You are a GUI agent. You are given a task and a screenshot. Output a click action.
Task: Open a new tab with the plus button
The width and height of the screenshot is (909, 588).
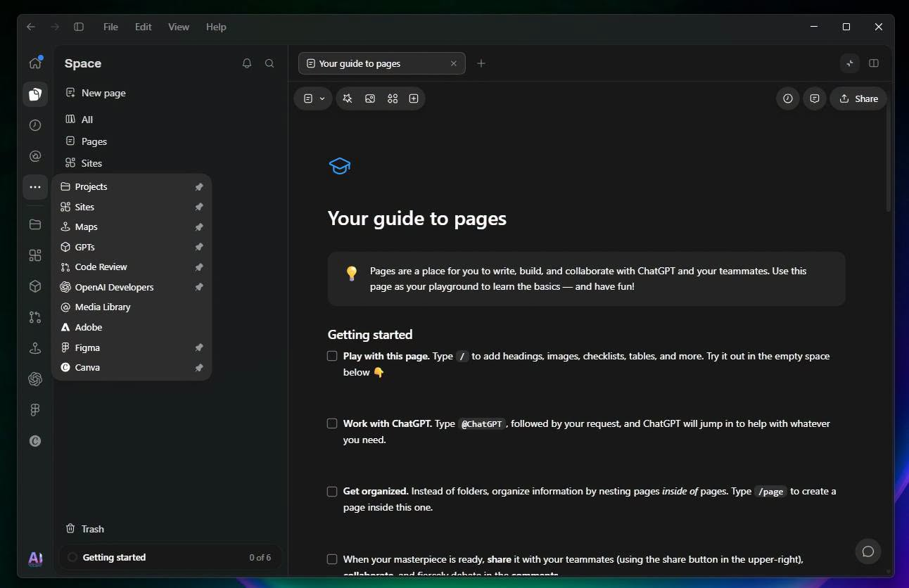481,63
